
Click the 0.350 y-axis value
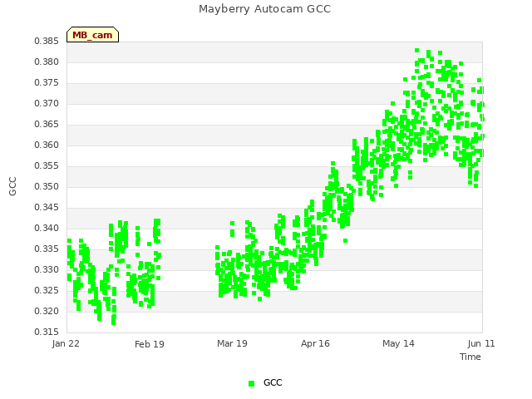pos(47,186)
